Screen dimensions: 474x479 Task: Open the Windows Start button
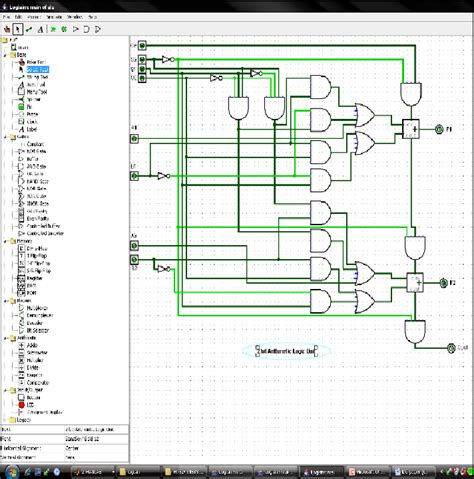(x=12, y=472)
